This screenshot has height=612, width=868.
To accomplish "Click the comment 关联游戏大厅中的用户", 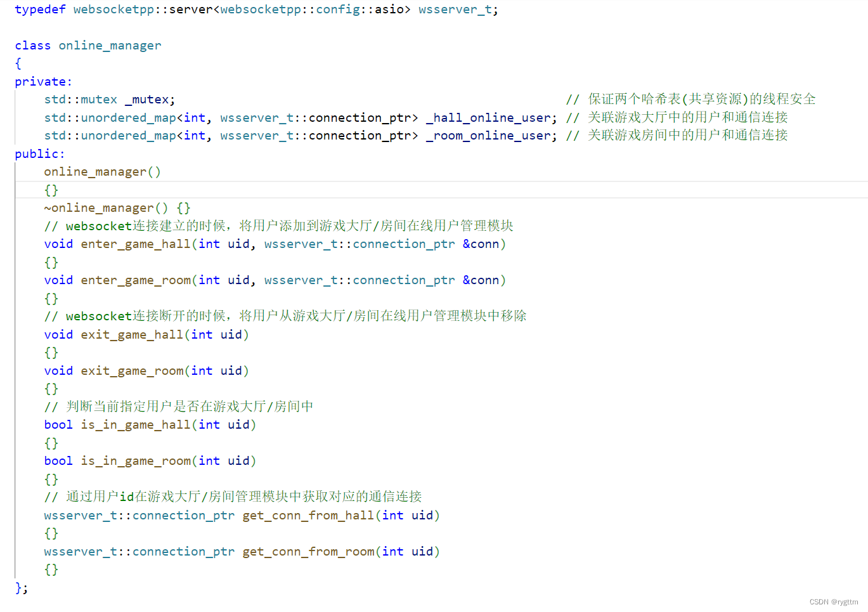I will (x=677, y=118).
